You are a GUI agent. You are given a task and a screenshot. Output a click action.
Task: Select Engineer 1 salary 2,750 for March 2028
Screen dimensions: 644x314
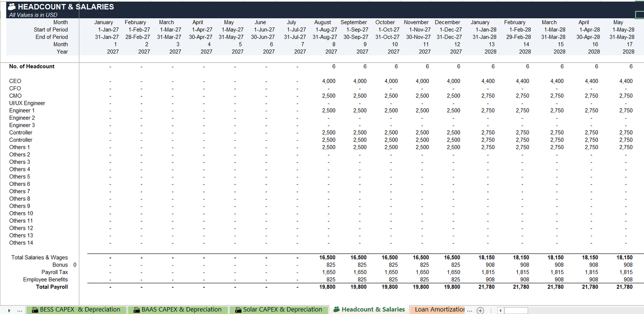tap(557, 110)
